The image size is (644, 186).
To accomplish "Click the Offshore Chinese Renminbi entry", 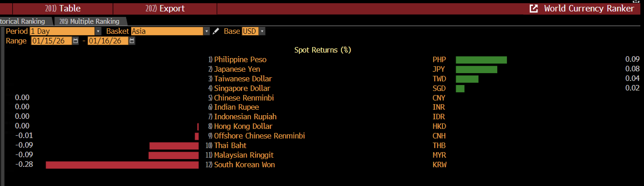I will point(259,136).
